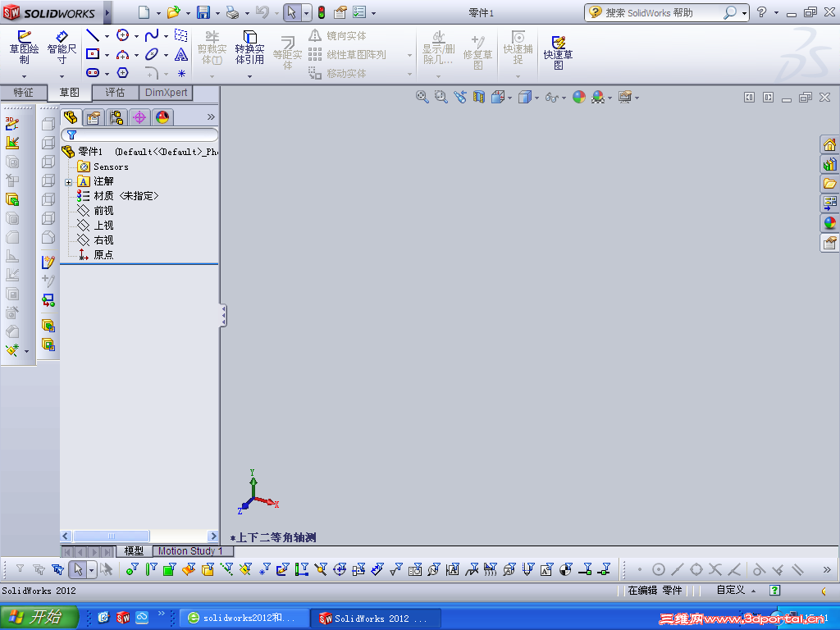Click the feature tree filter input field
The width and height of the screenshot is (840, 630).
point(139,135)
